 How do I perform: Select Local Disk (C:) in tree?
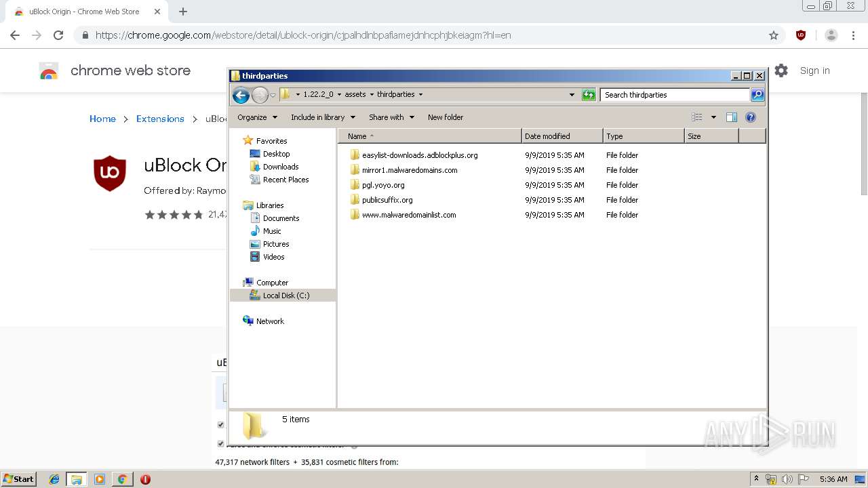(x=285, y=296)
